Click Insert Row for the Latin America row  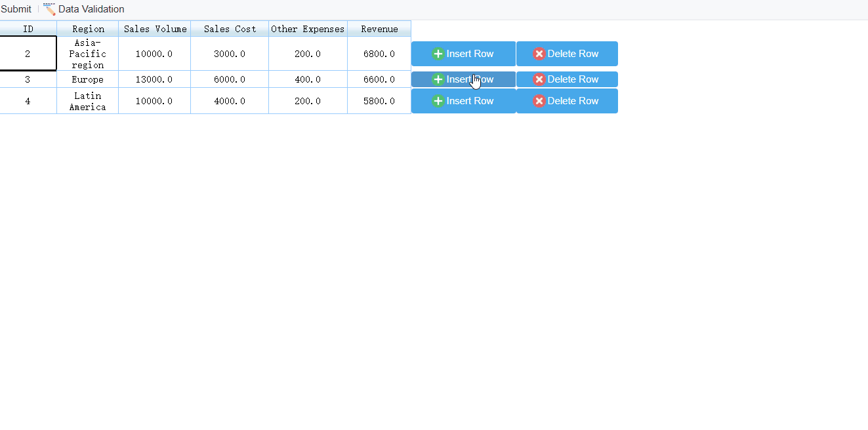click(x=463, y=101)
